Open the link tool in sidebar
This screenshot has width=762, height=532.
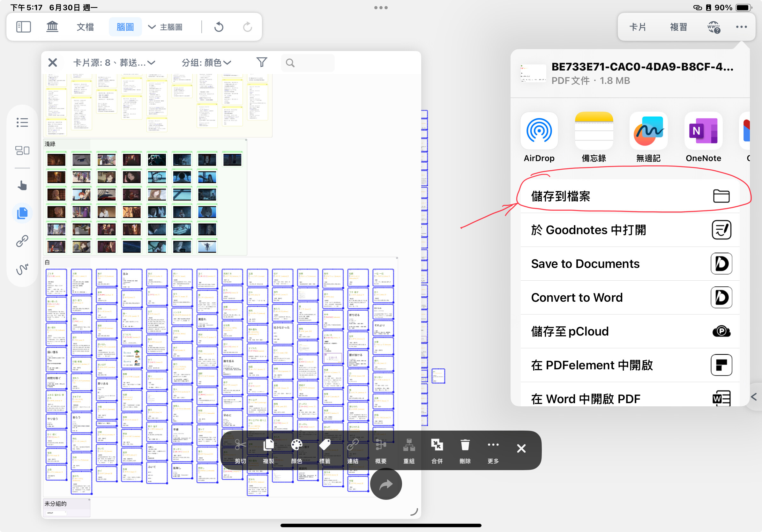pos(22,241)
